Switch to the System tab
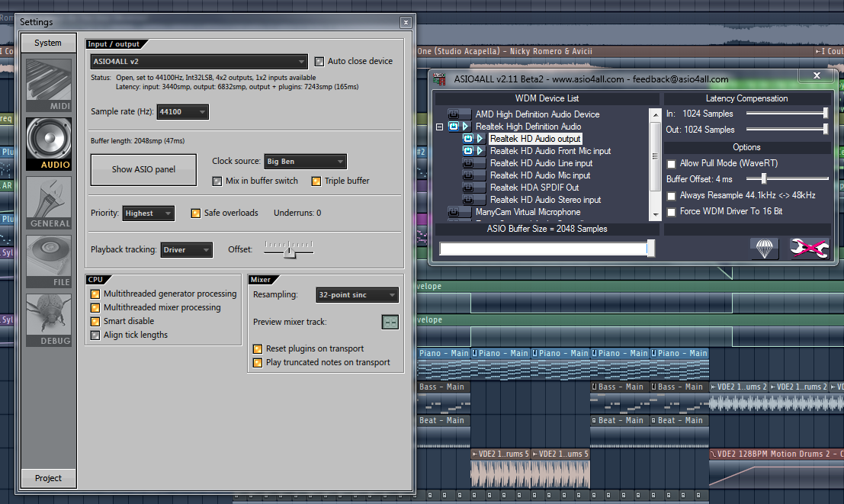Image resolution: width=844 pixels, height=504 pixels. [48, 43]
